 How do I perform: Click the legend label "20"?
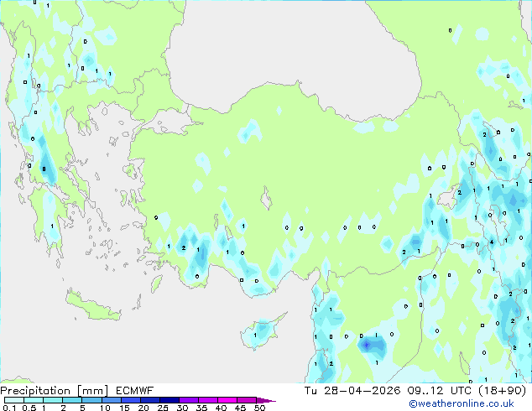coord(143,408)
